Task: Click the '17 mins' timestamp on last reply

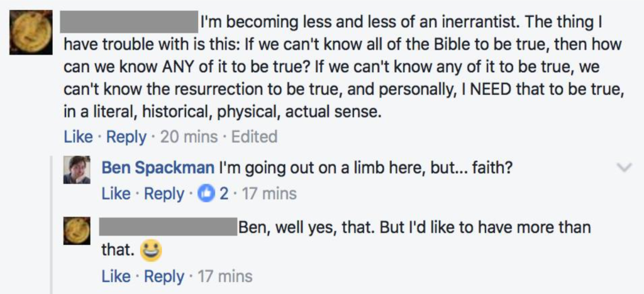Action: point(225,276)
